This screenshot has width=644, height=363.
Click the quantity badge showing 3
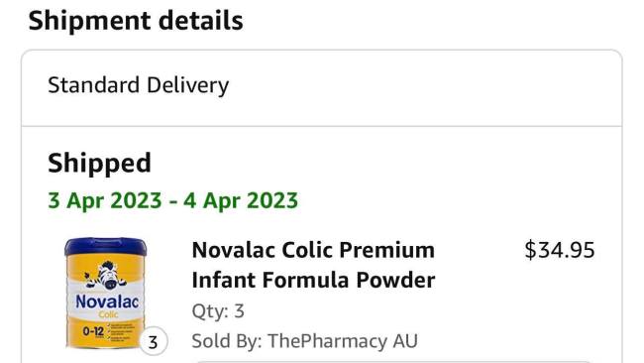click(x=154, y=341)
